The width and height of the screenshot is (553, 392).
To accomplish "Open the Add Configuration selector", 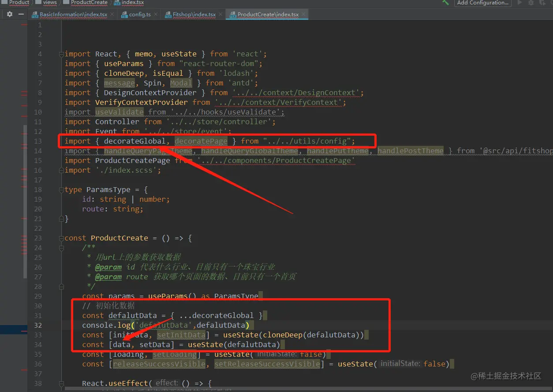I will (x=482, y=3).
